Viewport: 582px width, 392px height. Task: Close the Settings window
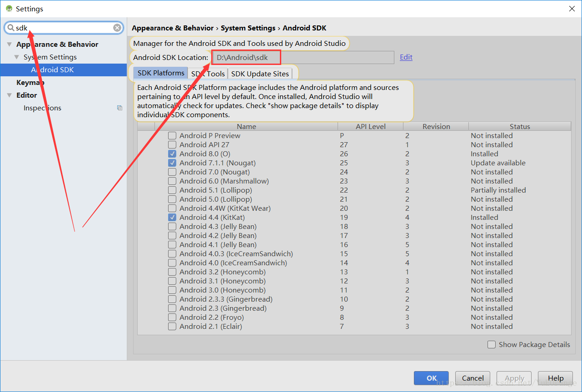point(572,9)
